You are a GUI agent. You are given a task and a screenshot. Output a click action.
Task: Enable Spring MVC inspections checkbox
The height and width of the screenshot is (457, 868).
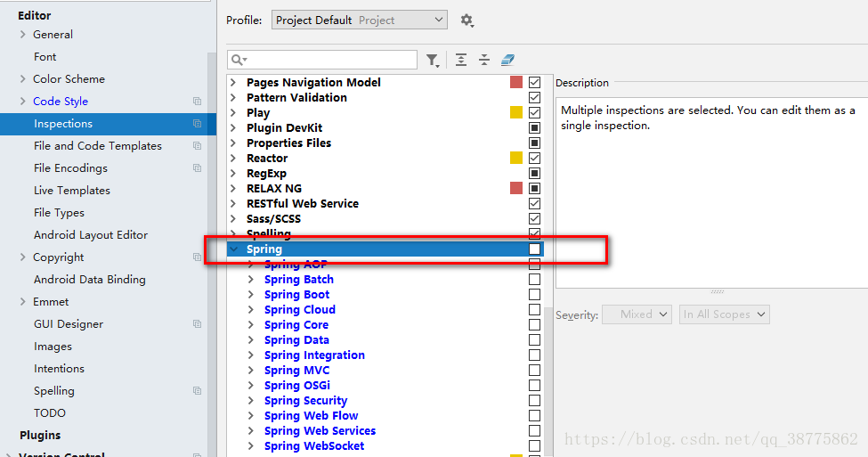click(x=534, y=370)
